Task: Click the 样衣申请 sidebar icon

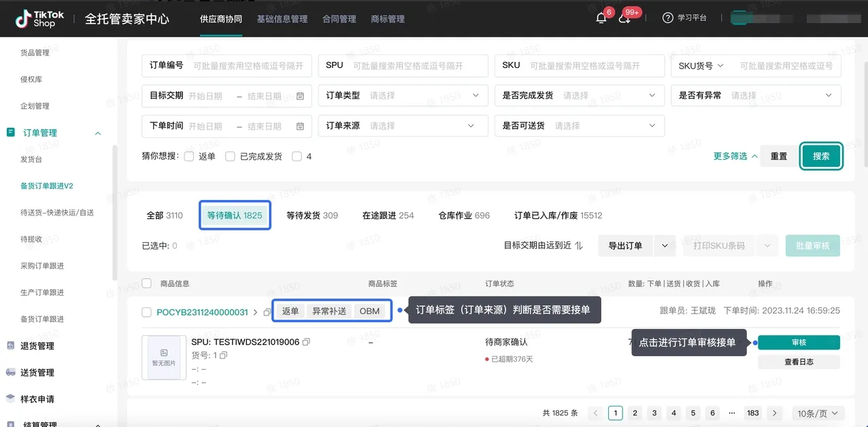Action: pyautogui.click(x=10, y=398)
